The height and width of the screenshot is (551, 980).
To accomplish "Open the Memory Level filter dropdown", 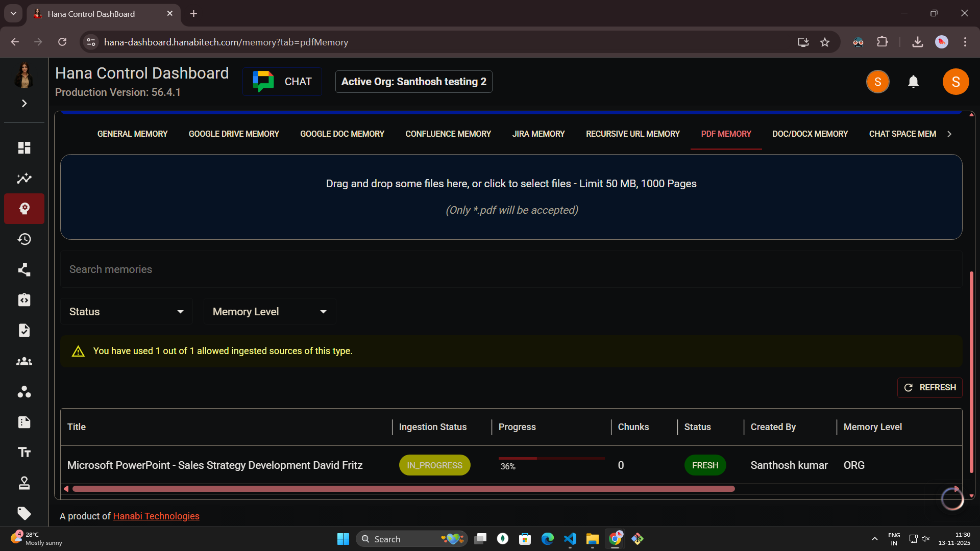I will (269, 311).
